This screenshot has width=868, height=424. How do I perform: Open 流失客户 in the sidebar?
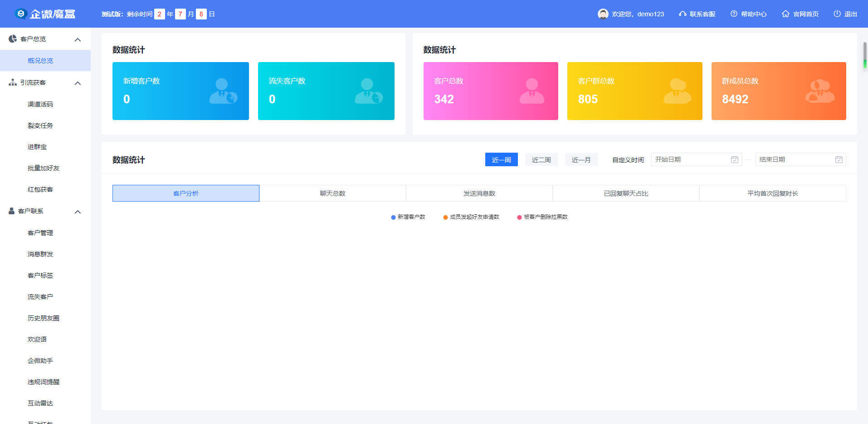45,297
